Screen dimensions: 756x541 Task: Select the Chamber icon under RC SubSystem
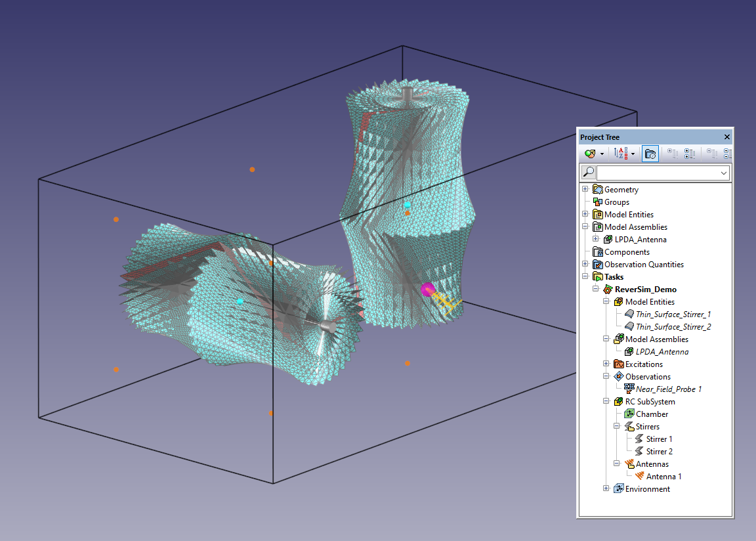[x=629, y=414]
